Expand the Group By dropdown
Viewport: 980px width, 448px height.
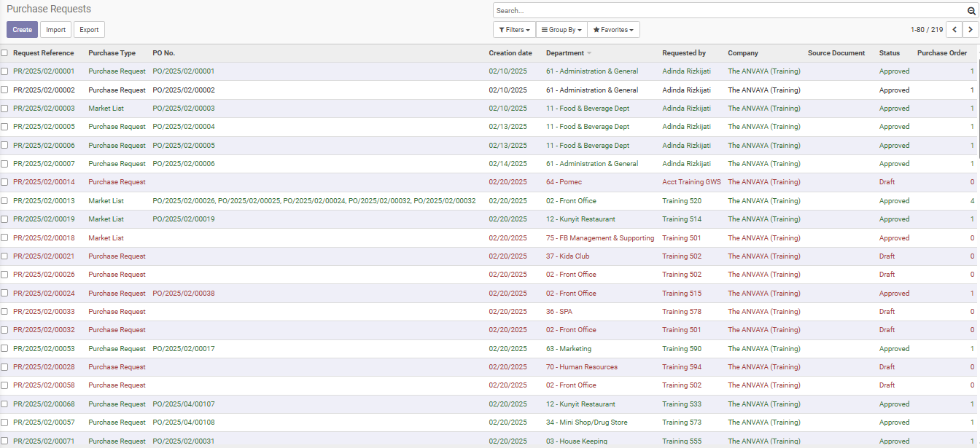(x=561, y=30)
